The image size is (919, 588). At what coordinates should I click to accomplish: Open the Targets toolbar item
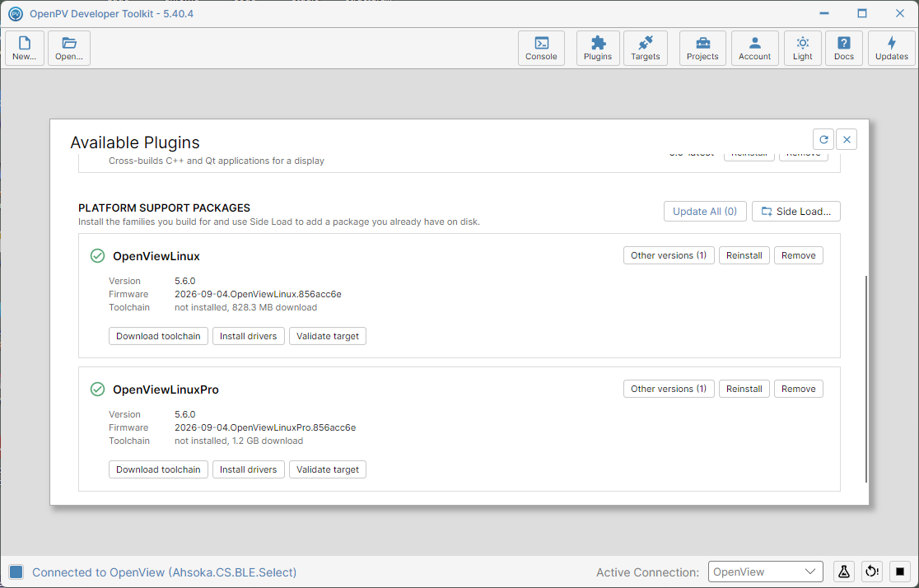[646, 48]
